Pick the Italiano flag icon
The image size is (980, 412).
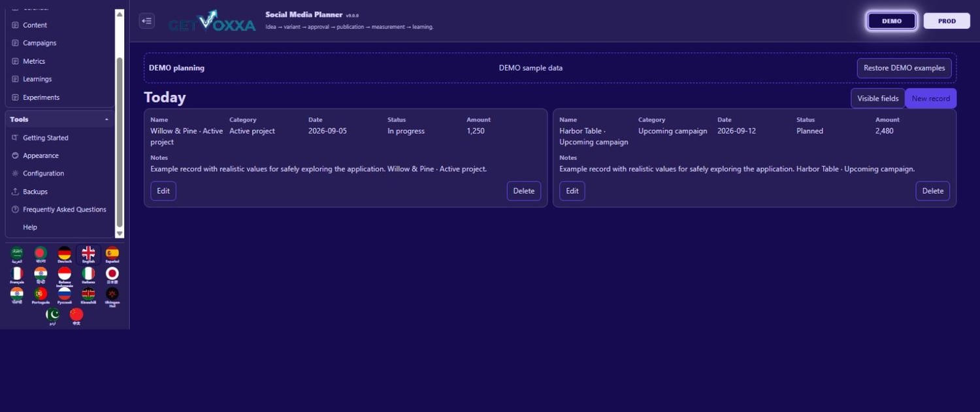click(88, 275)
